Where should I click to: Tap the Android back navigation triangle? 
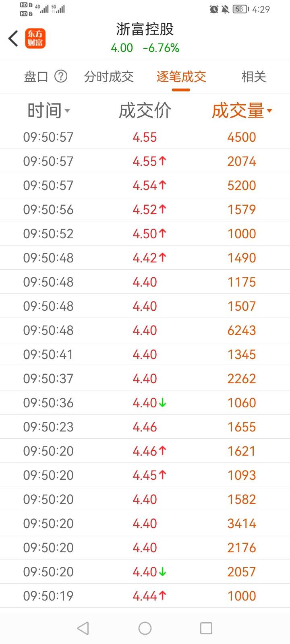[83, 628]
